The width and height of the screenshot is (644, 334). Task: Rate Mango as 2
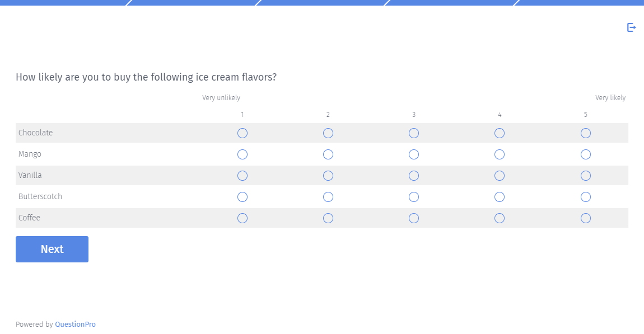coord(328,154)
